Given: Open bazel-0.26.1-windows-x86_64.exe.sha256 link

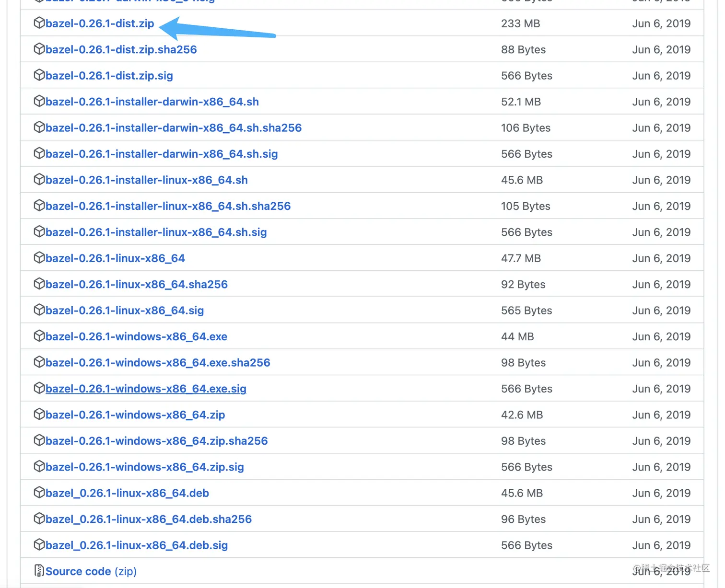Looking at the screenshot, I should tap(158, 363).
